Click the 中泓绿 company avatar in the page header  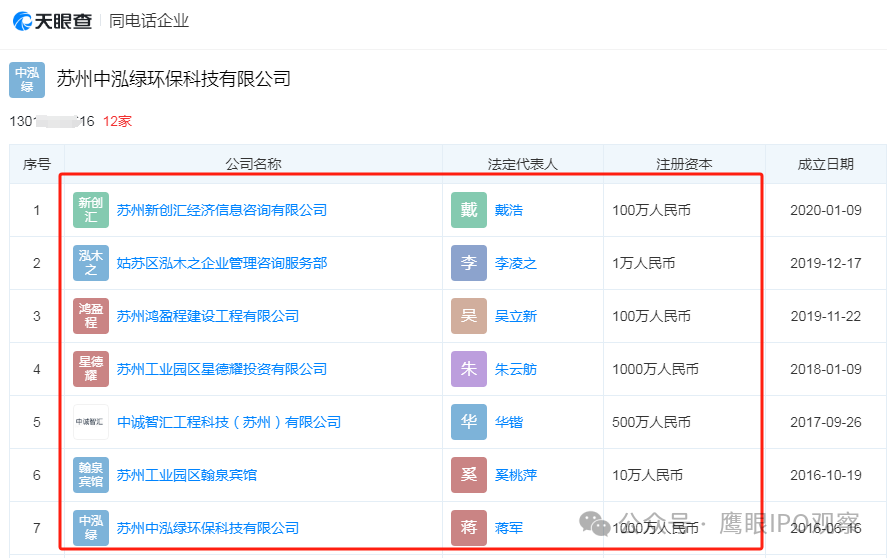point(27,80)
